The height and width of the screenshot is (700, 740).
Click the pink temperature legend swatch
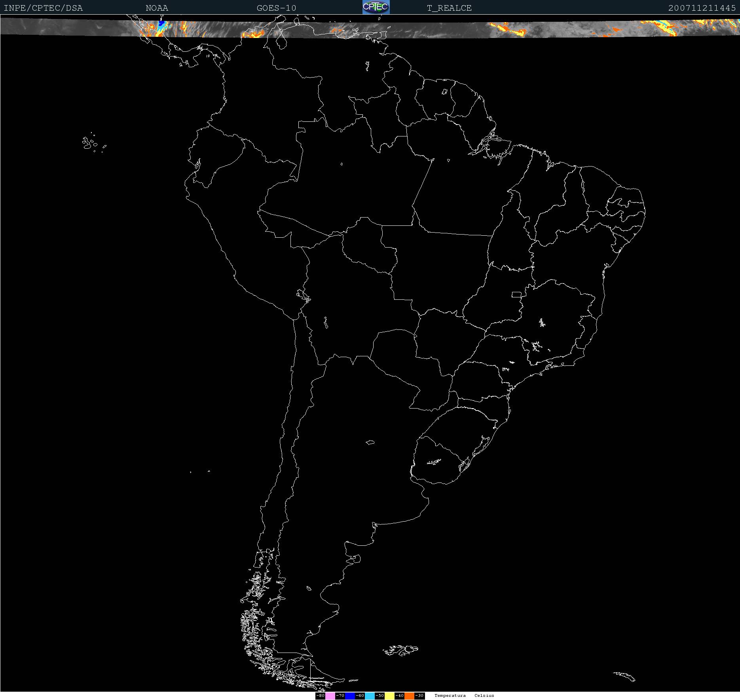[x=330, y=696]
